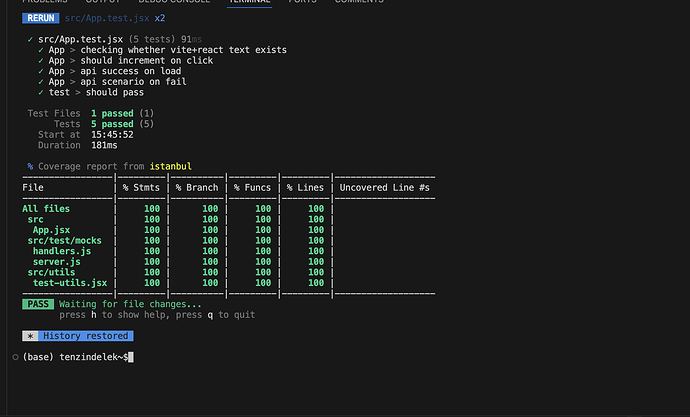The height and width of the screenshot is (417, 690).
Task: Click '5 passed' in Tests row
Action: coord(112,124)
